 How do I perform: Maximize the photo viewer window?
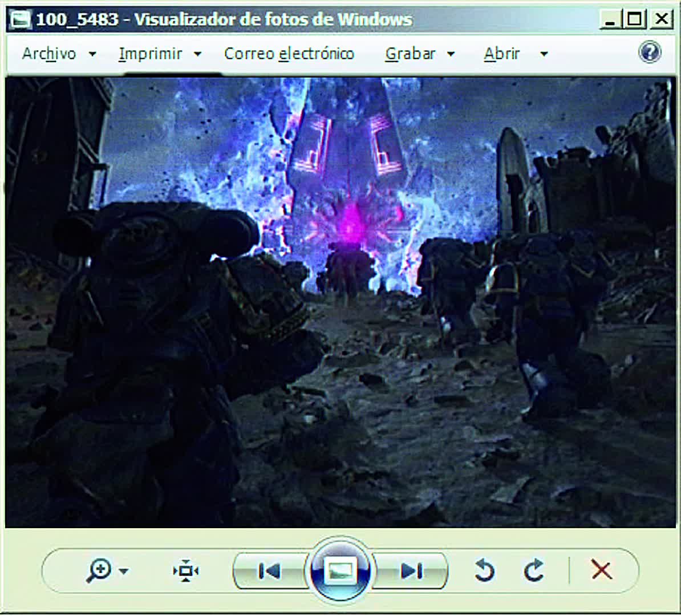click(634, 19)
